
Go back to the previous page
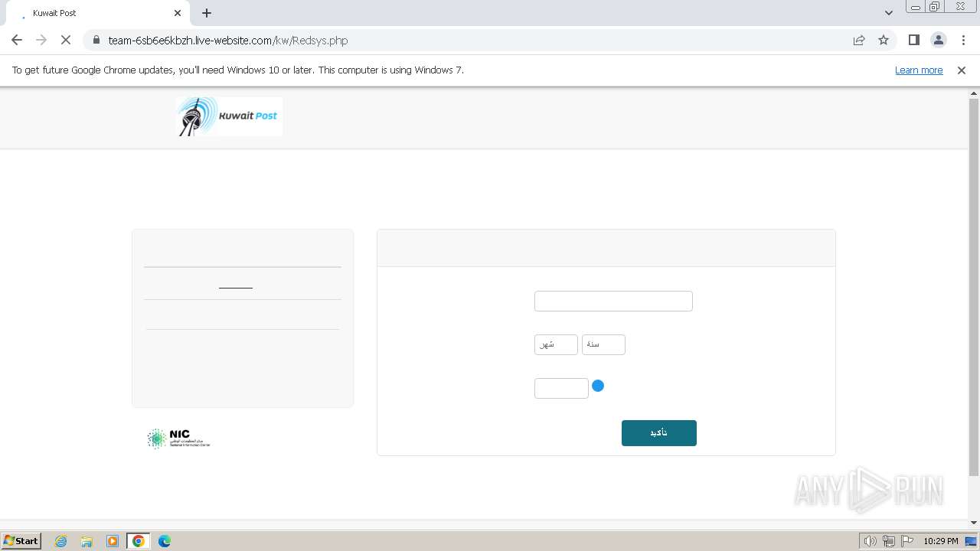tap(17, 40)
